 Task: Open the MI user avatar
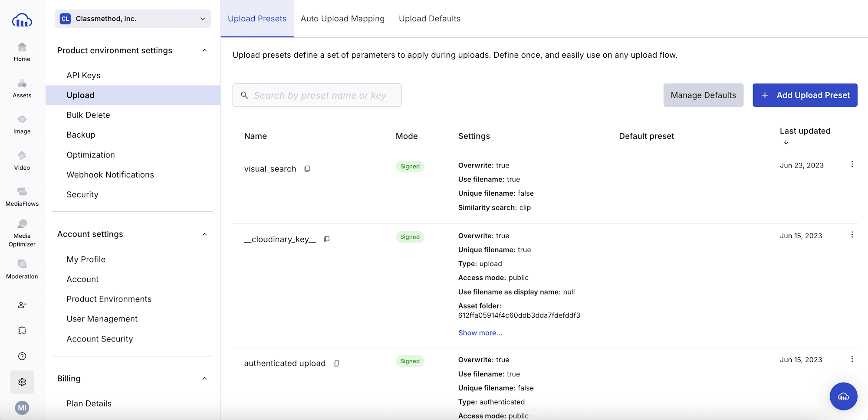point(22,408)
